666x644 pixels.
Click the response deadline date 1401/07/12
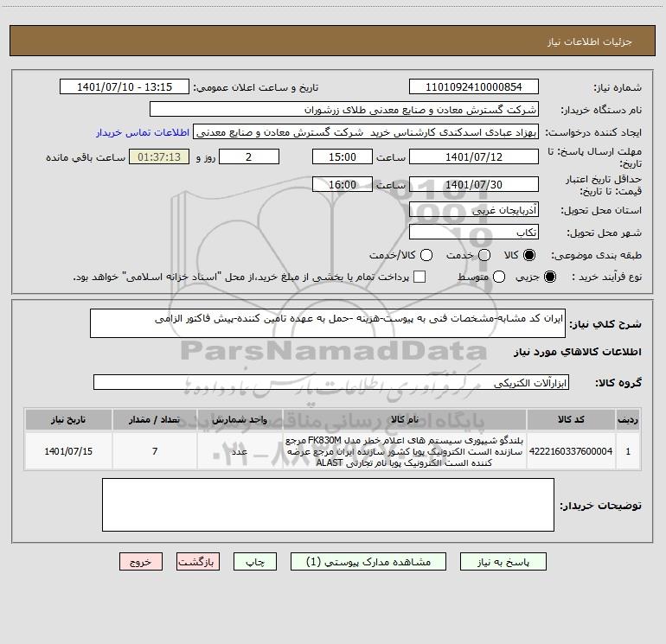[x=474, y=156]
